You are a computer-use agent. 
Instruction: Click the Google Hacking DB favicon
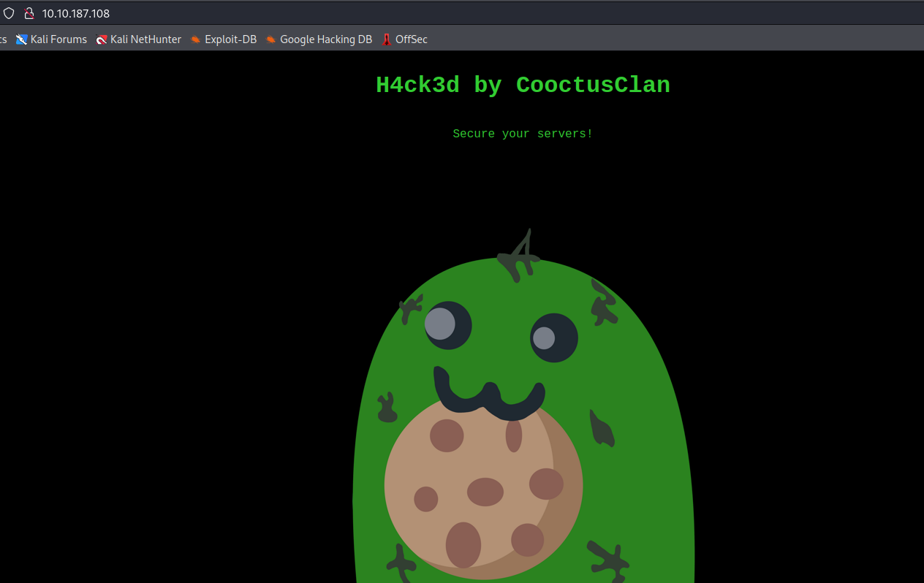point(271,39)
